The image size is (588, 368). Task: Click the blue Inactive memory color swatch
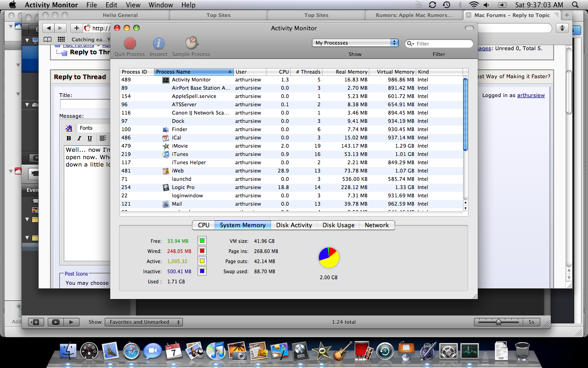202,271
